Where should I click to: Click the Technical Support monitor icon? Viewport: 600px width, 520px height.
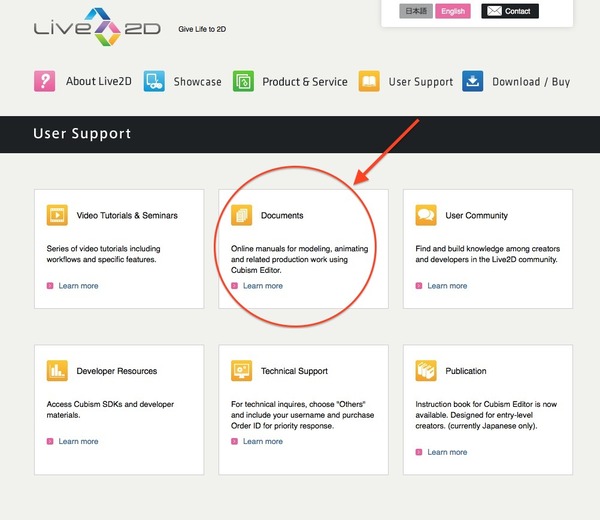click(x=241, y=370)
